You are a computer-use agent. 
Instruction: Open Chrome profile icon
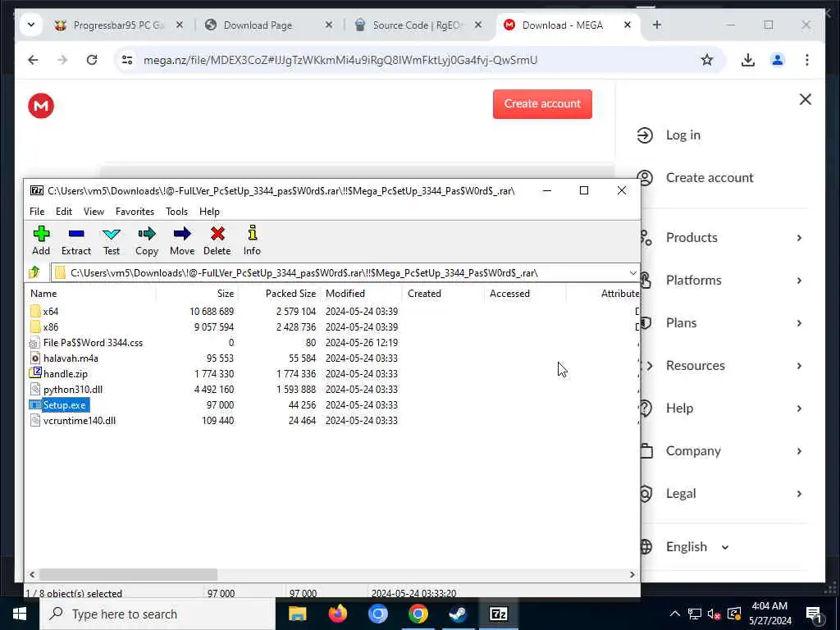(x=778, y=60)
